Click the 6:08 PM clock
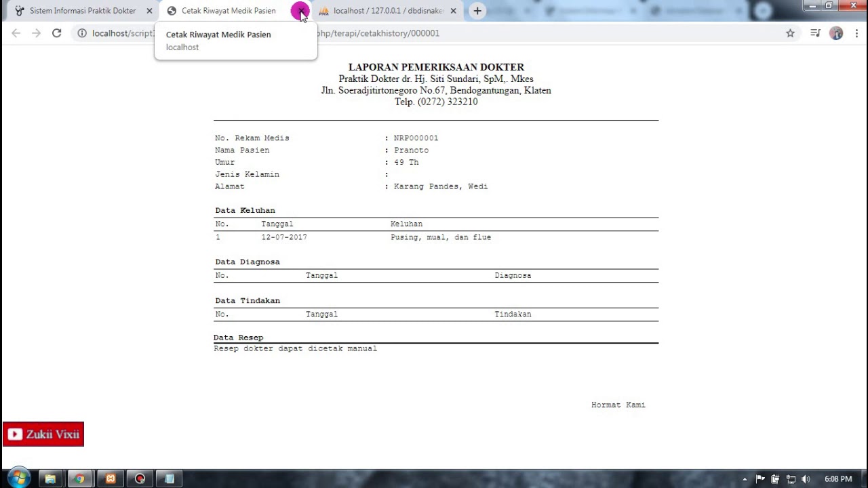 click(838, 479)
